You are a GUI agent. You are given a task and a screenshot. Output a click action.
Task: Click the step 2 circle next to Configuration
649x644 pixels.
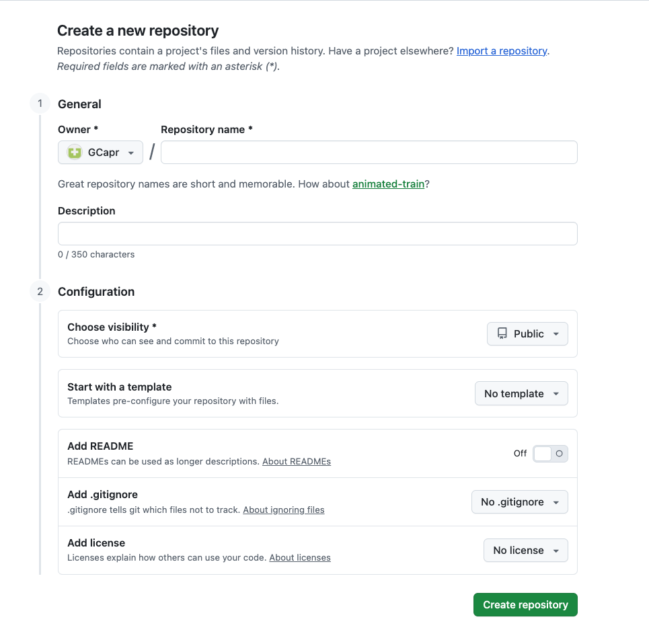tap(39, 291)
